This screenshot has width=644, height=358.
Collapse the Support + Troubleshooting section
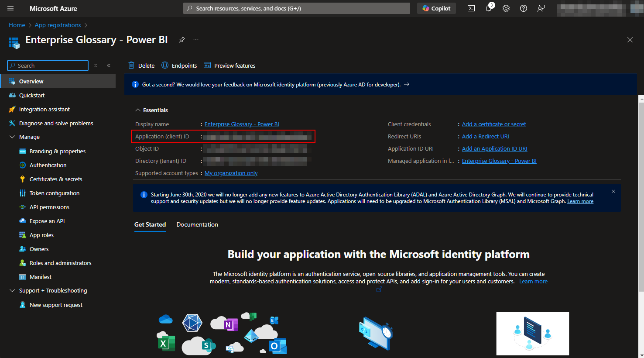[x=12, y=290]
